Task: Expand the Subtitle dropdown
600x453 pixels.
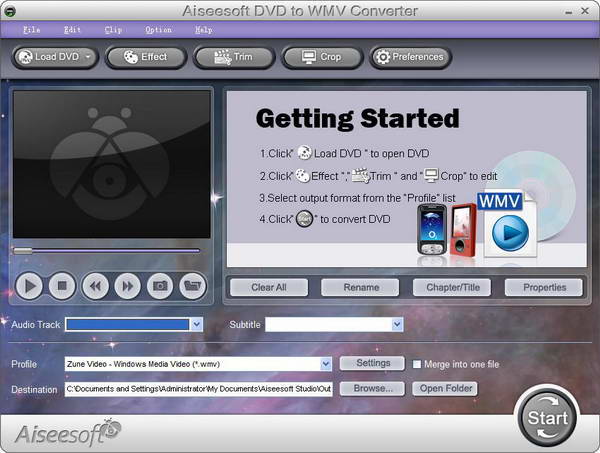Action: click(397, 324)
